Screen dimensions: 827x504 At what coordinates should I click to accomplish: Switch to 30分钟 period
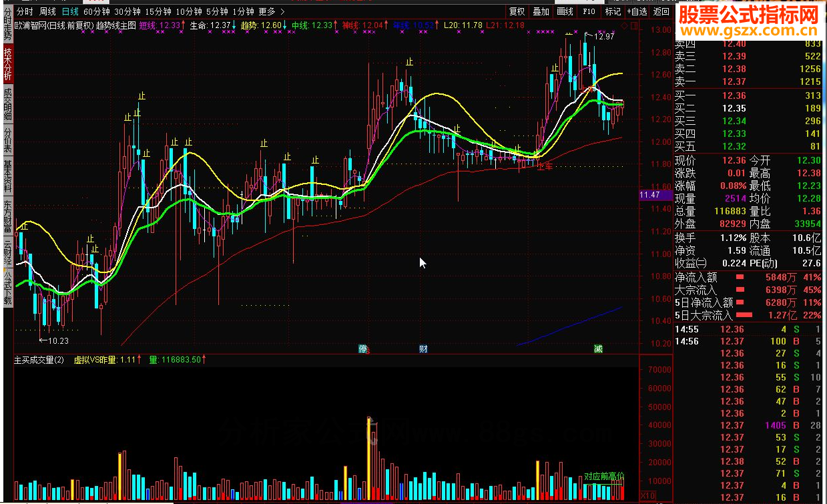(x=127, y=11)
